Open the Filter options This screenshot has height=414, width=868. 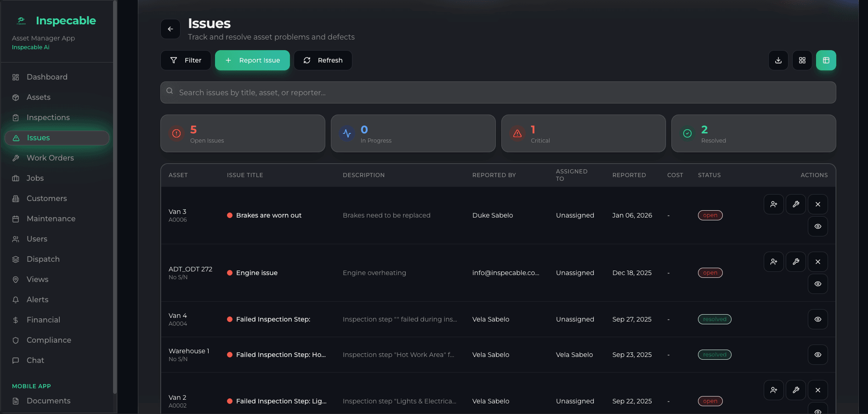[x=186, y=60]
